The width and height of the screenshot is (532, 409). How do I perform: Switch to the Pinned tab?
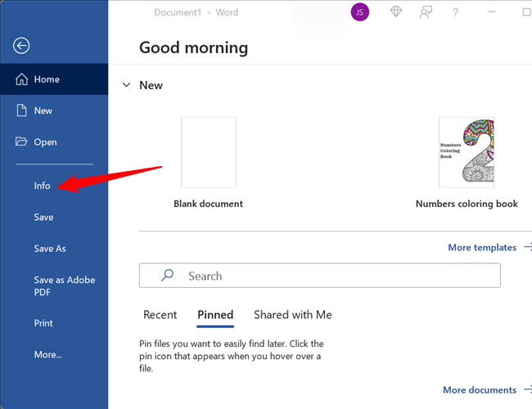215,315
